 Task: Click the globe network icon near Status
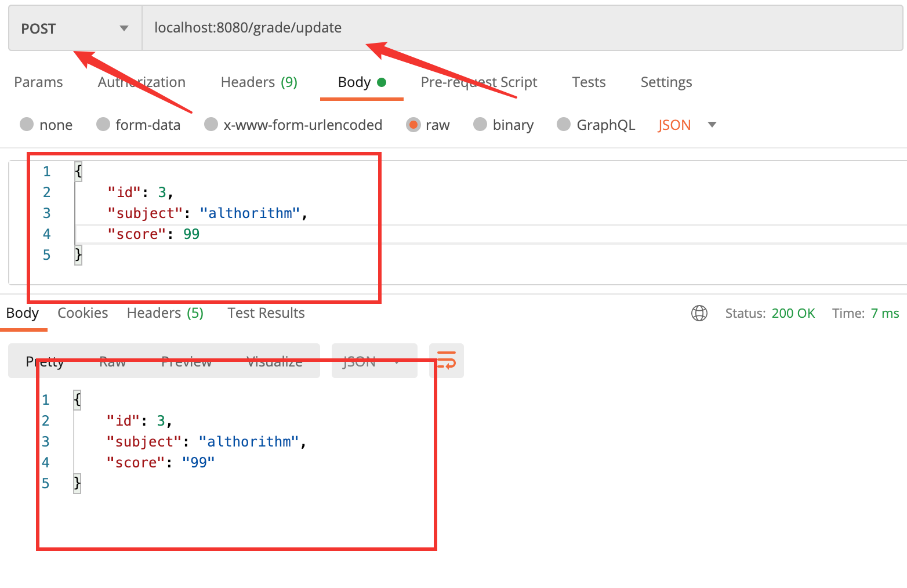point(699,313)
